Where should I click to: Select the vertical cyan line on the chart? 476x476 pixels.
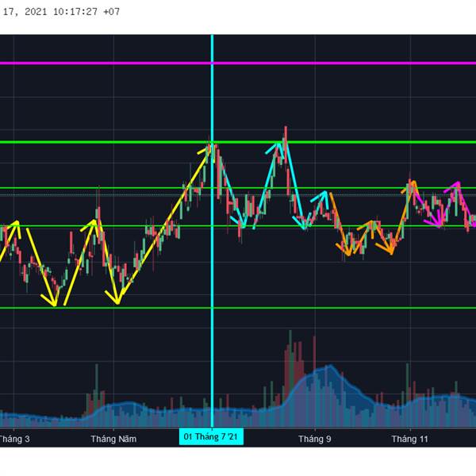pyautogui.click(x=212, y=231)
